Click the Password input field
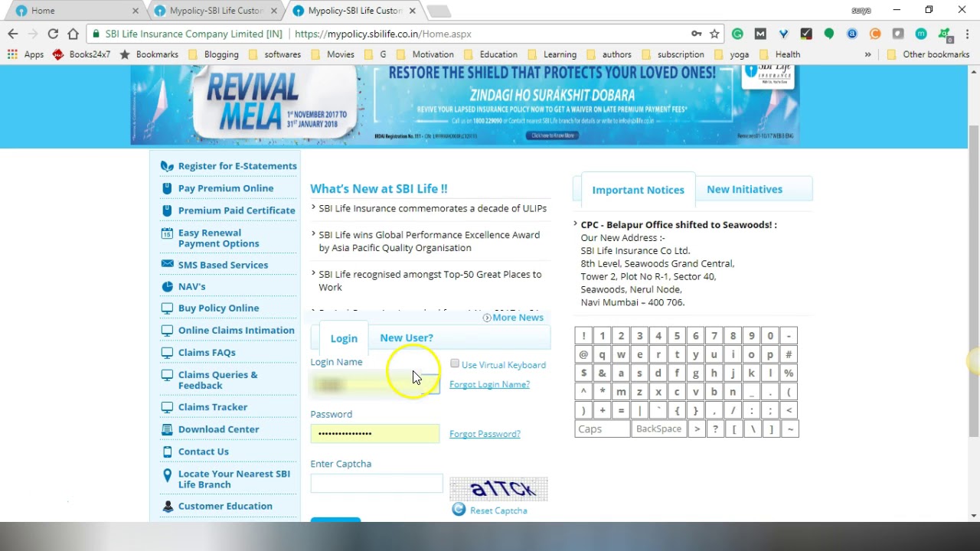Screen dimensions: 980x551 tap(375, 434)
